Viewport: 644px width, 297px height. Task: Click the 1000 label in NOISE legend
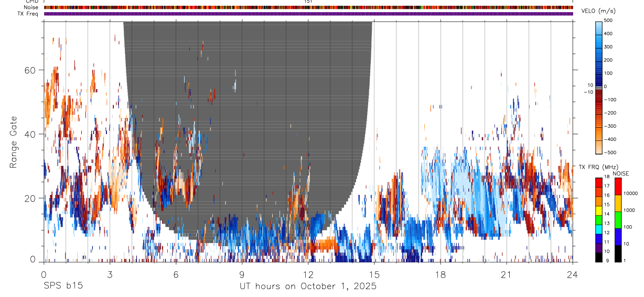pyautogui.click(x=630, y=210)
